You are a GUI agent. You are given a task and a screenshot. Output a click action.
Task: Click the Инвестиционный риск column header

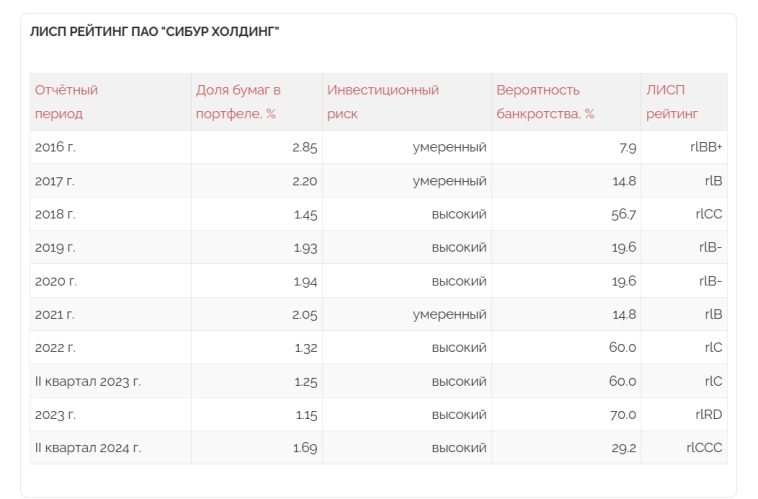[382, 101]
